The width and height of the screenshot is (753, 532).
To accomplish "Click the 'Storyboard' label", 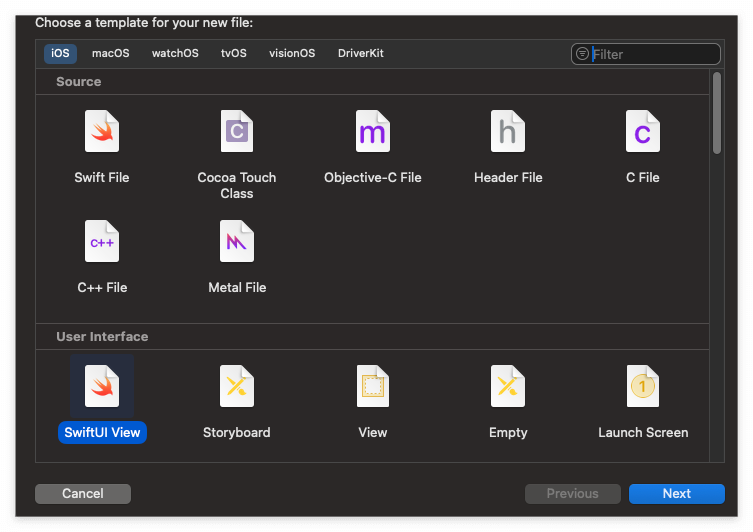I will [x=237, y=433].
